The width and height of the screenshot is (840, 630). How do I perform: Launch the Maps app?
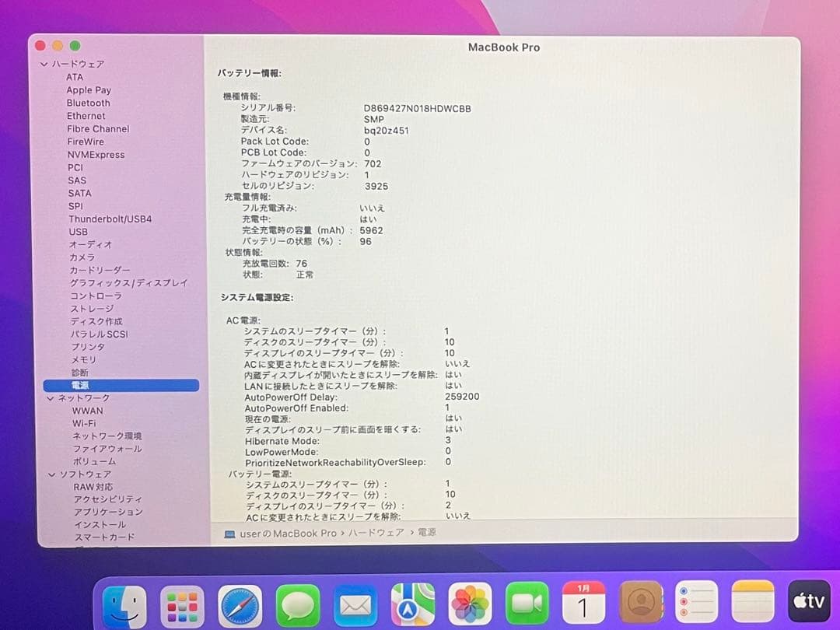412,605
